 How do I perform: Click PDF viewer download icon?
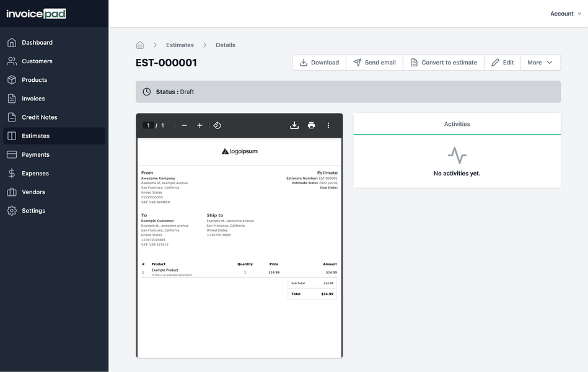click(x=294, y=125)
